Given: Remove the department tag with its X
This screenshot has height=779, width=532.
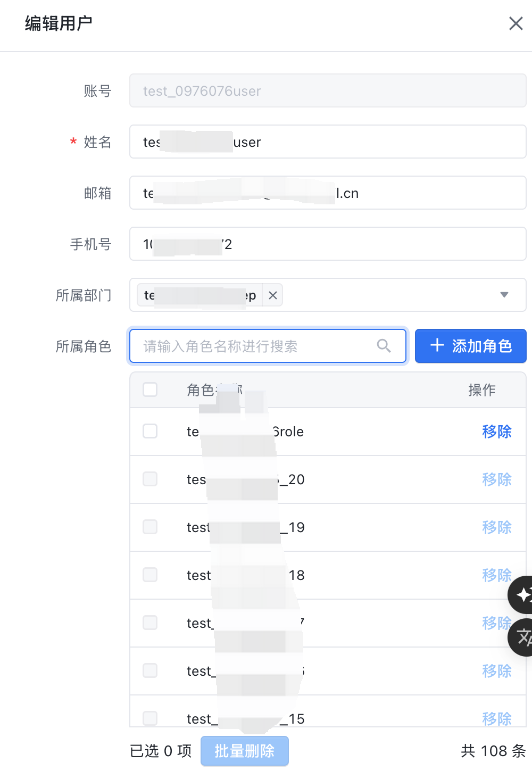Looking at the screenshot, I should 273,295.
